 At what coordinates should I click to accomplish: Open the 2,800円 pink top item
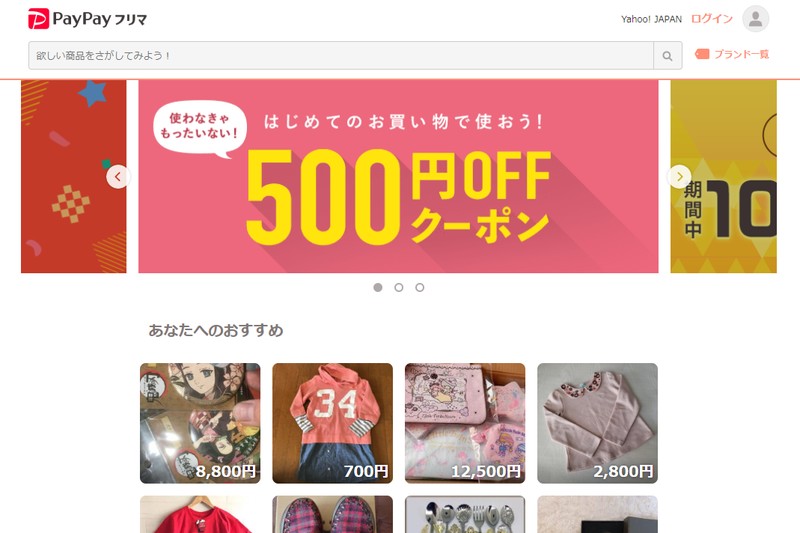click(597, 423)
